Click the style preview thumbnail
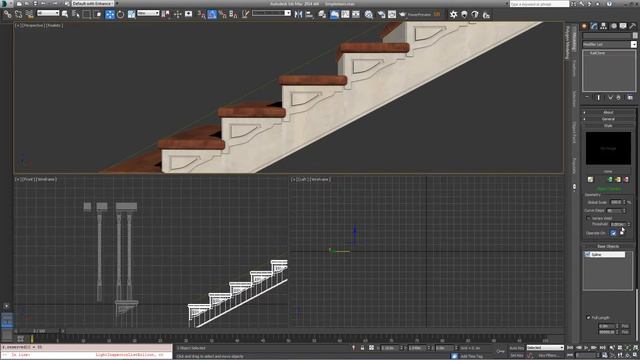The width and height of the screenshot is (640, 360). coord(608,148)
